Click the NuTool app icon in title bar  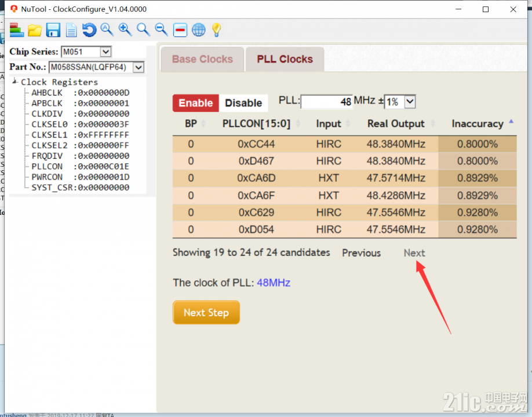(x=13, y=9)
